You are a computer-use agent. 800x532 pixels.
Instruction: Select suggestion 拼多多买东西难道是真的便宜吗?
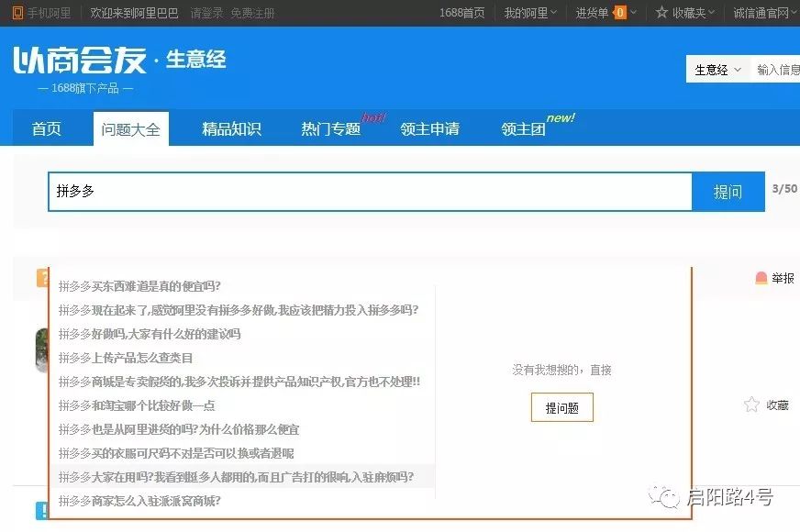(139, 286)
